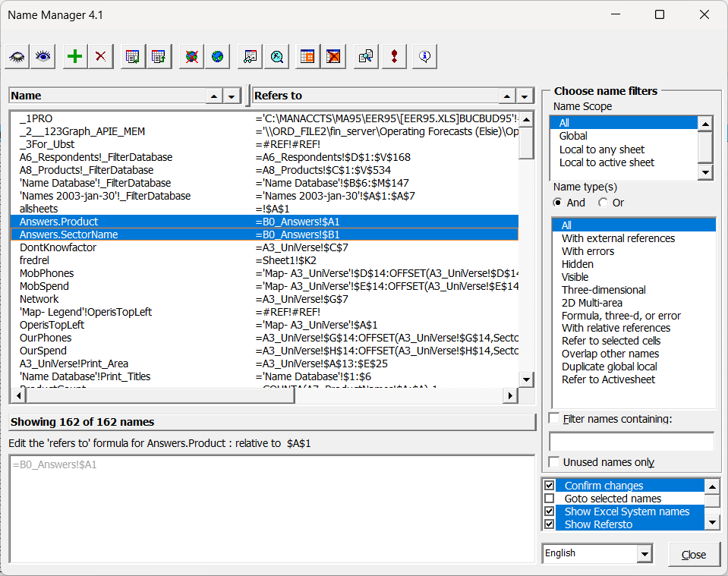The image size is (728, 576).
Task: Sort Name column ascending arrow
Action: (214, 96)
